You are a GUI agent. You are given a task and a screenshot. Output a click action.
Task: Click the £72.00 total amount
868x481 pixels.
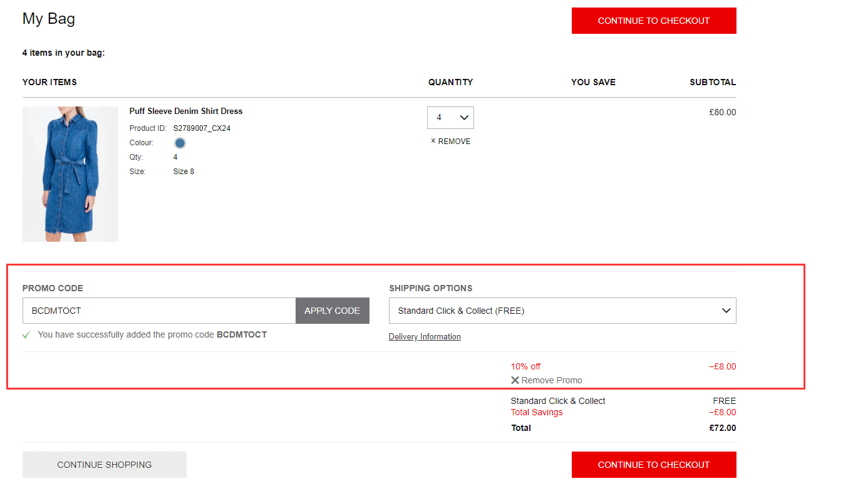pyautogui.click(x=723, y=428)
